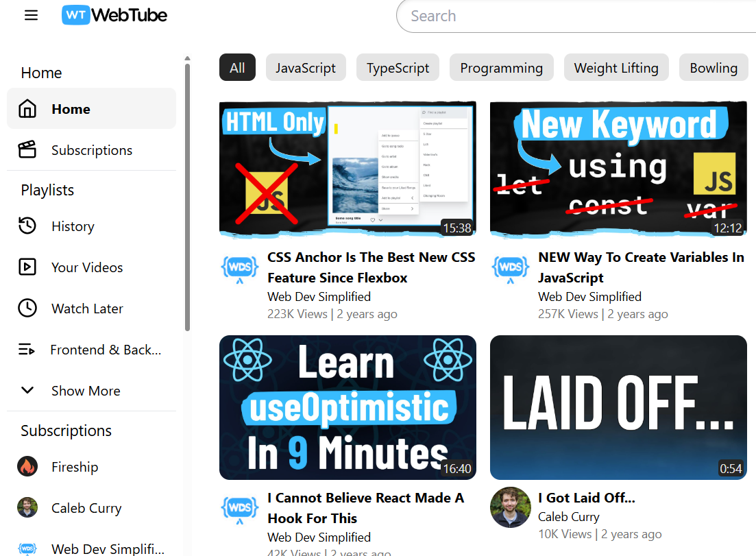Open title CSS Anchor Is The Best
756x556 pixels.
point(371,267)
